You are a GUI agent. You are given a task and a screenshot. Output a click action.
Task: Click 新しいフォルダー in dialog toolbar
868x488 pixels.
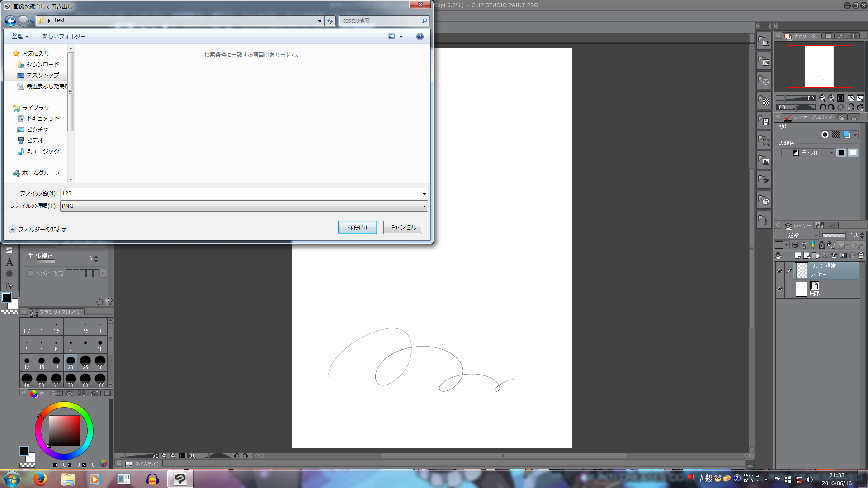point(64,36)
